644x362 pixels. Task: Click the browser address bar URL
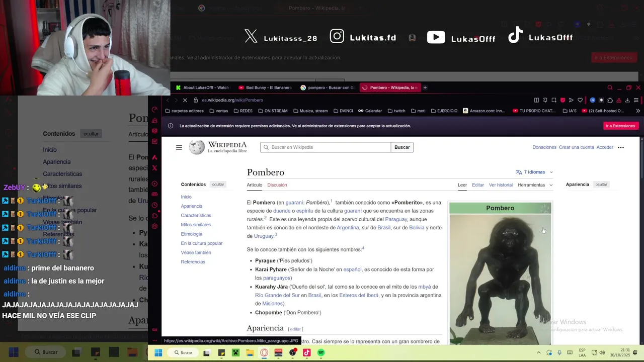[232, 100]
